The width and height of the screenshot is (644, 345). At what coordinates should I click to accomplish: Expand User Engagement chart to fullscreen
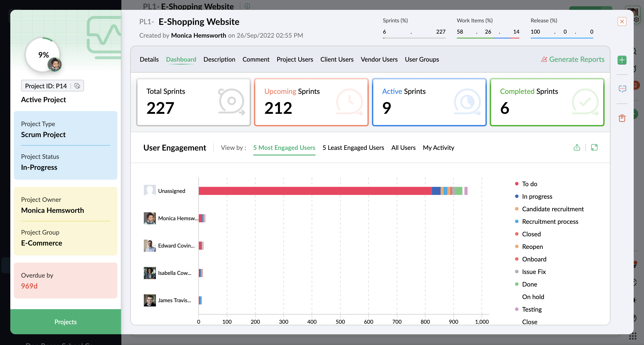(594, 148)
